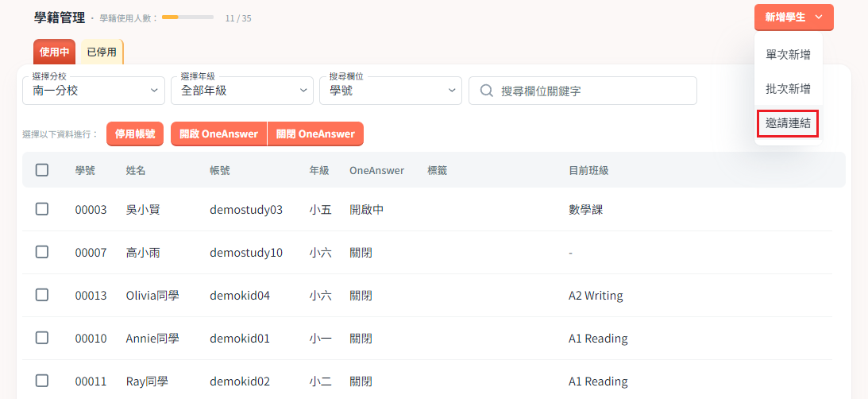
Task: Click student name Ray同學
Action: tap(147, 382)
